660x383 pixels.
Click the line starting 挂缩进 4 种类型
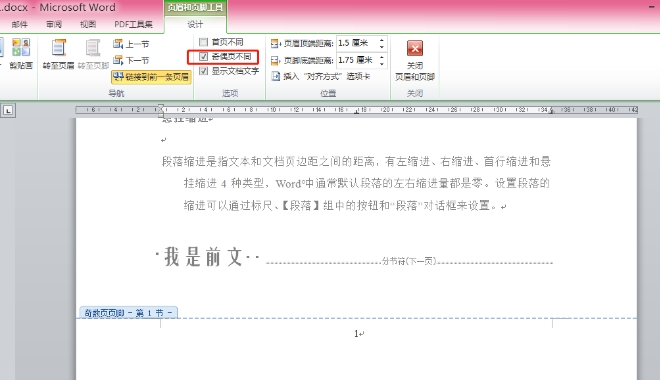[367, 184]
